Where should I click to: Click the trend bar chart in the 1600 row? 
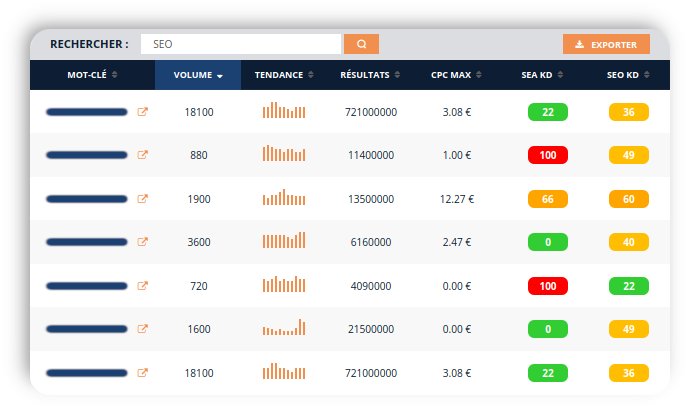click(284, 328)
